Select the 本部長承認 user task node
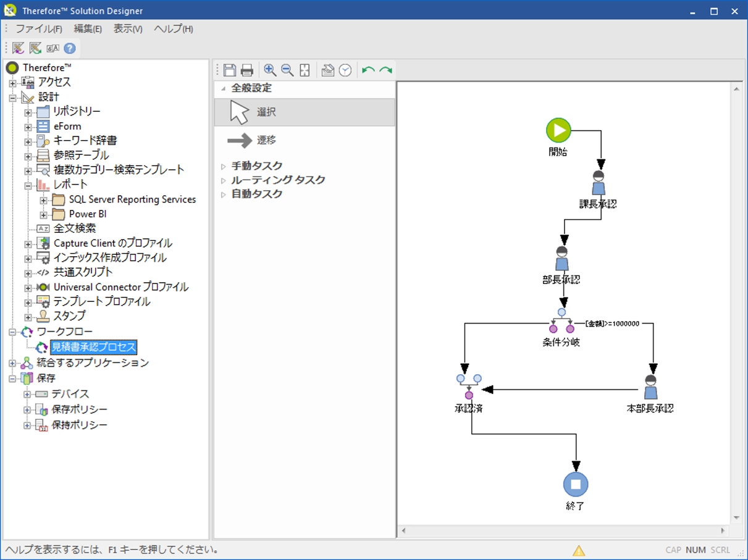Viewport: 748px width, 560px height. tap(650, 387)
